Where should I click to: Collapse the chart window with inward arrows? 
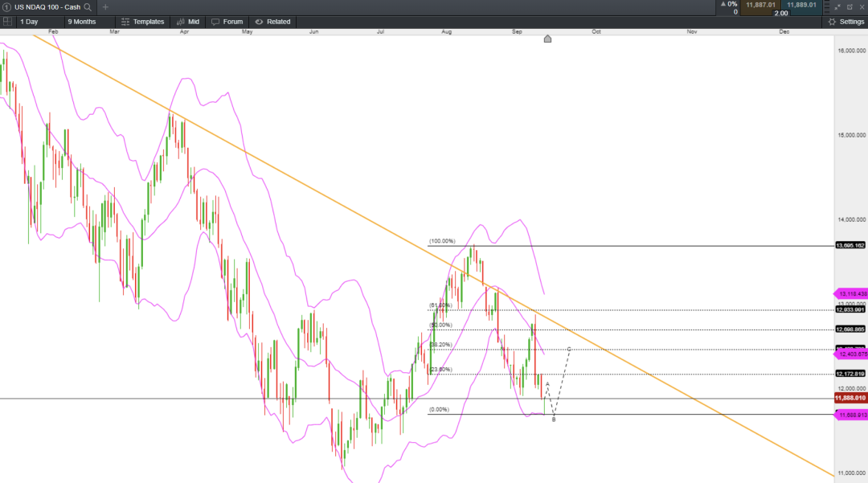point(837,7)
